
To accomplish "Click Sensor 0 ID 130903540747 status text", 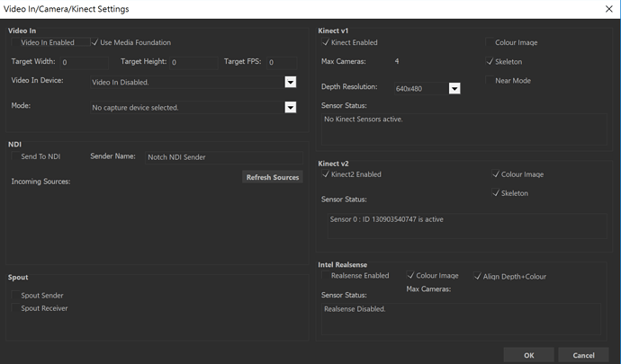I will 386,219.
